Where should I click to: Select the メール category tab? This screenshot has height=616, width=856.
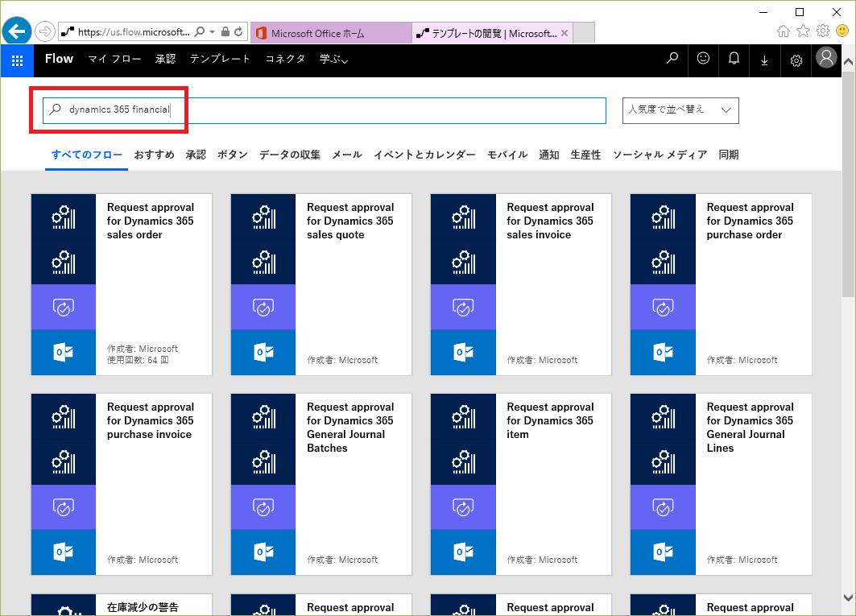347,155
